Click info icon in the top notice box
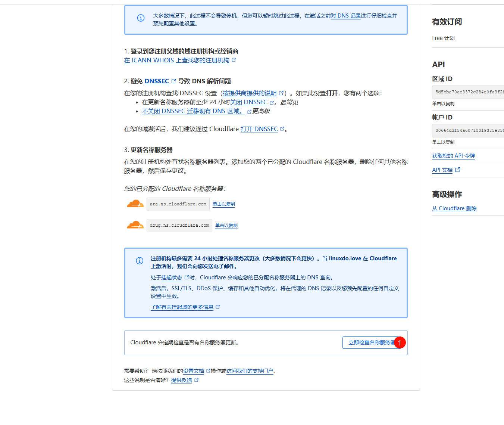504x425 pixels. point(141,18)
